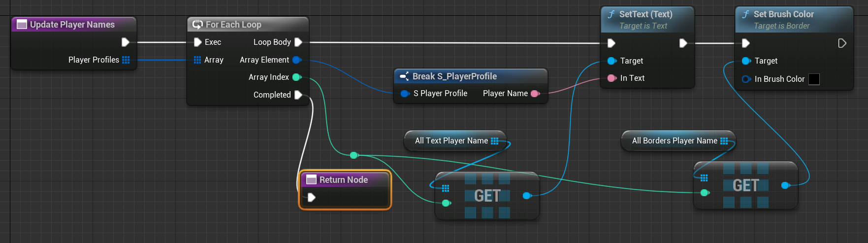Select the Set Brush Color node header

[794, 20]
